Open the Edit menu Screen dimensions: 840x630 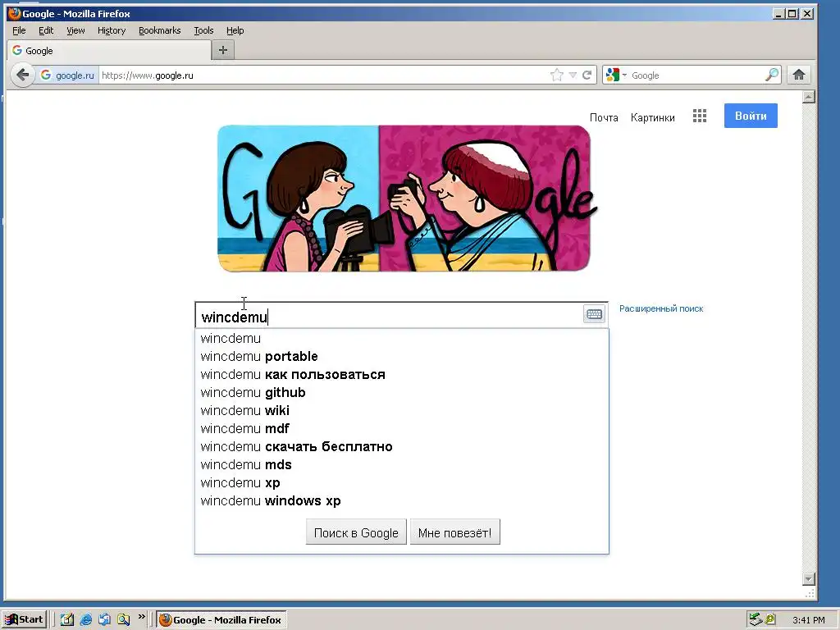[46, 30]
